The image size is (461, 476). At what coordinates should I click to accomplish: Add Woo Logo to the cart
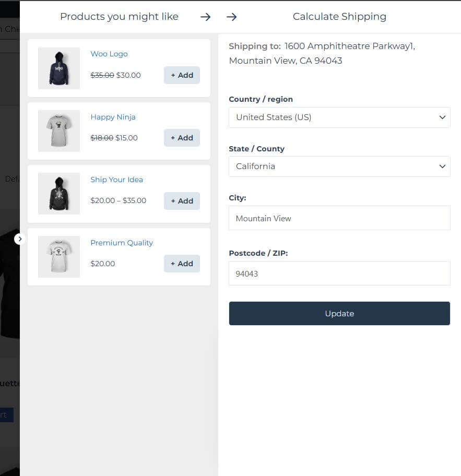pos(182,75)
